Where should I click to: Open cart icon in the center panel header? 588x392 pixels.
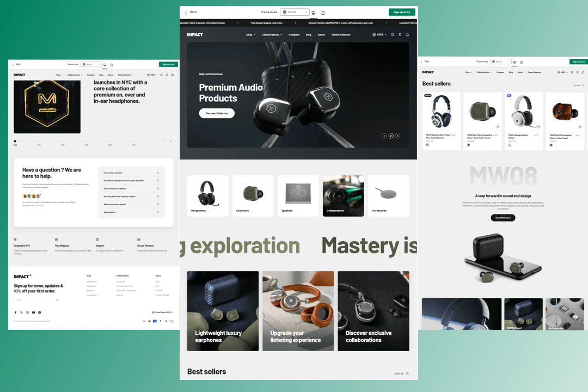(x=407, y=34)
